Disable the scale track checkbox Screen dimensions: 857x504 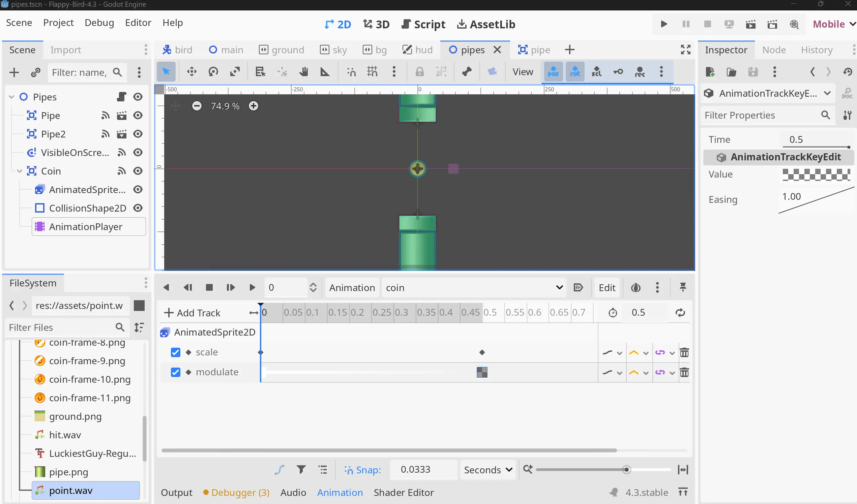(x=176, y=352)
